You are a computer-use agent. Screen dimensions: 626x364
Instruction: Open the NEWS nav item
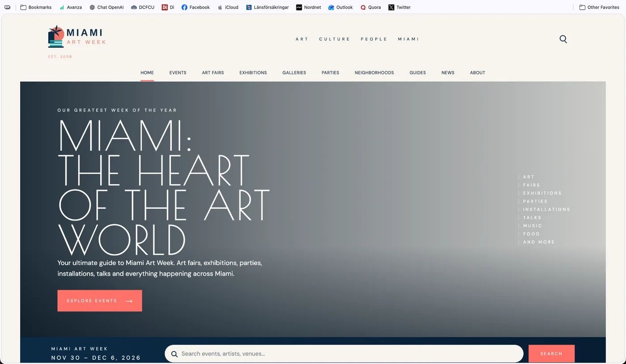(448, 72)
